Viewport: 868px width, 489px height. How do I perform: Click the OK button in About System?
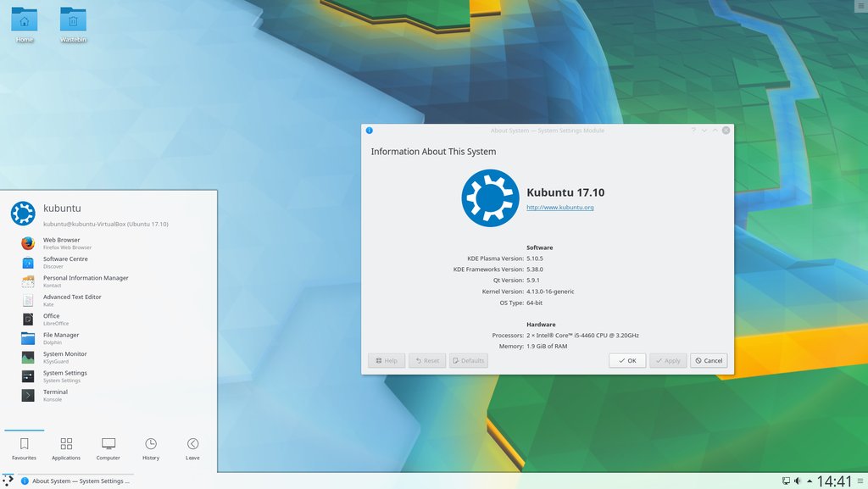627,361
